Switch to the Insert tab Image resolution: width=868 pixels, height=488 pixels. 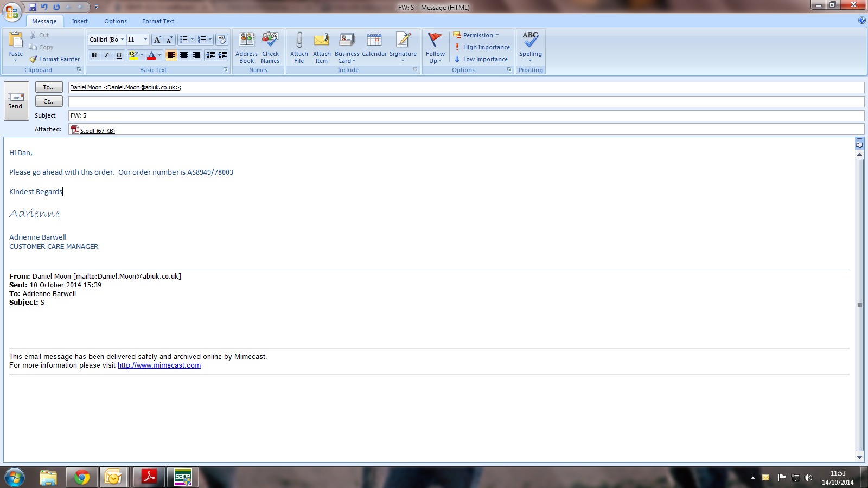pyautogui.click(x=80, y=21)
